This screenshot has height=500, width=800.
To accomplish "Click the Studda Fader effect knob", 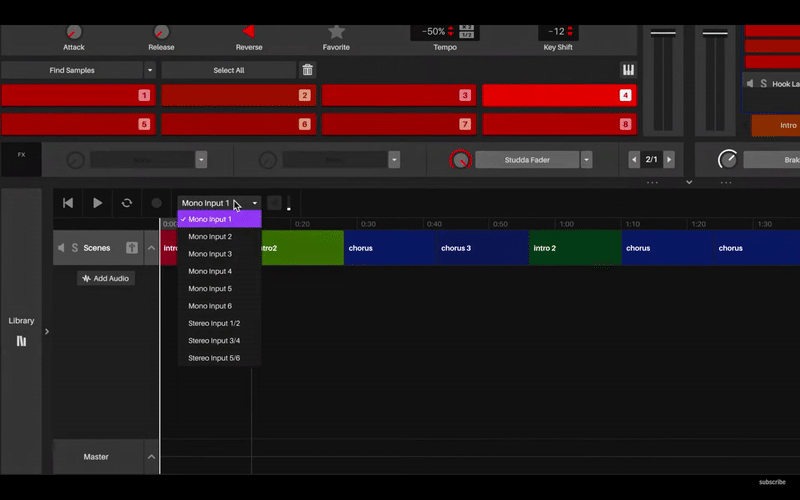I will [x=461, y=160].
